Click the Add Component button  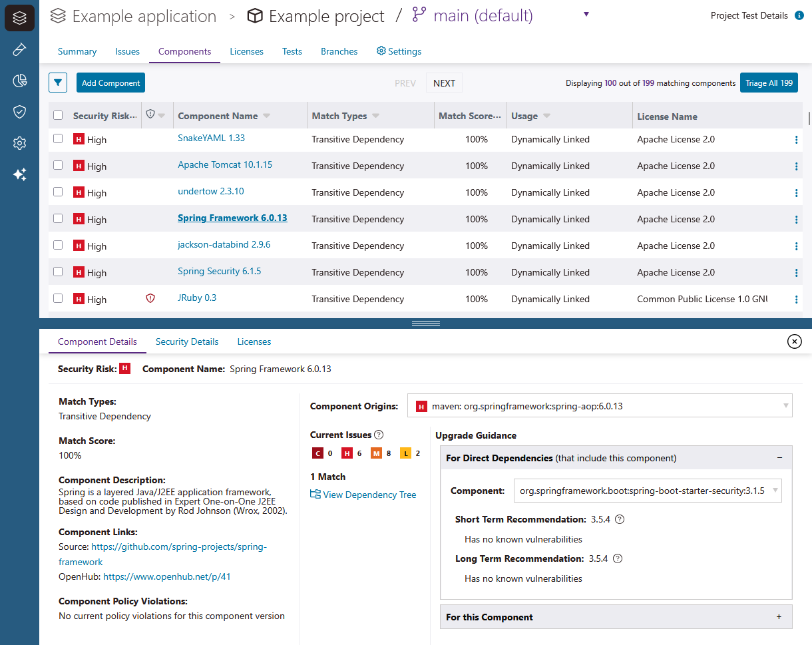coord(110,83)
